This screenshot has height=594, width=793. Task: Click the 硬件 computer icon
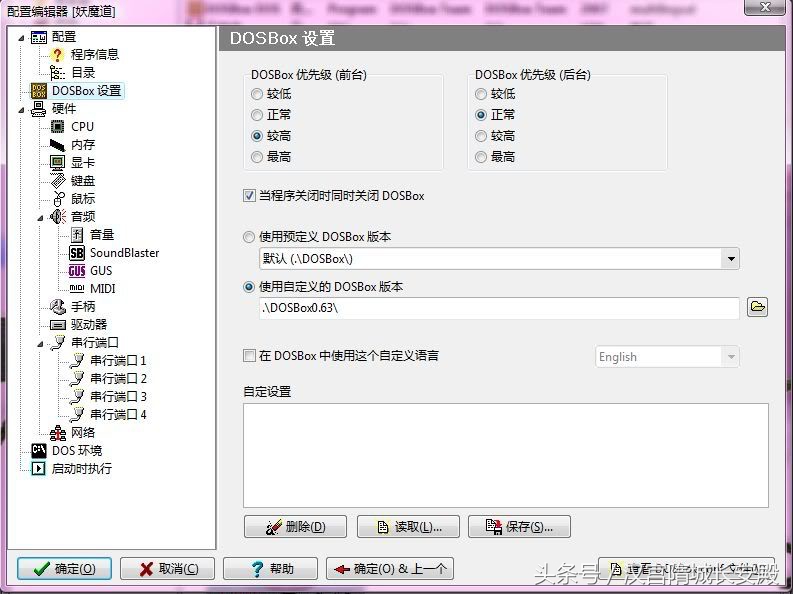[x=38, y=109]
